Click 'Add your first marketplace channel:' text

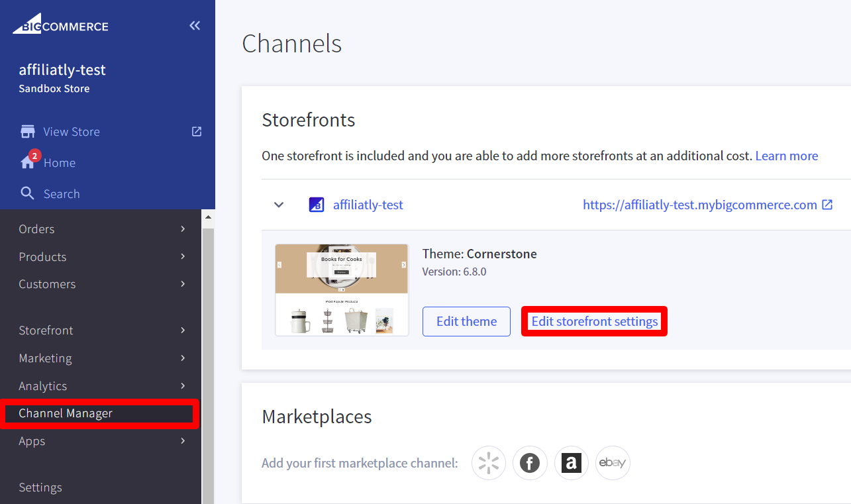point(360,463)
